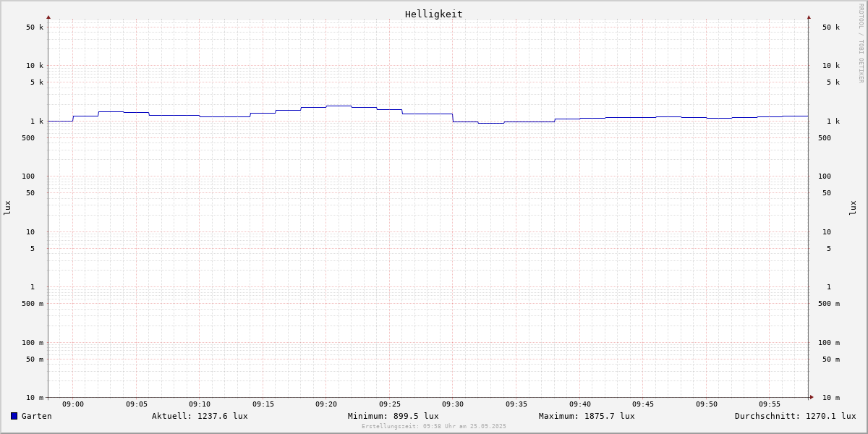The image size is (868, 434).
Task: Click the Erstellungszeit timestamp footer text
Action: coord(434,427)
